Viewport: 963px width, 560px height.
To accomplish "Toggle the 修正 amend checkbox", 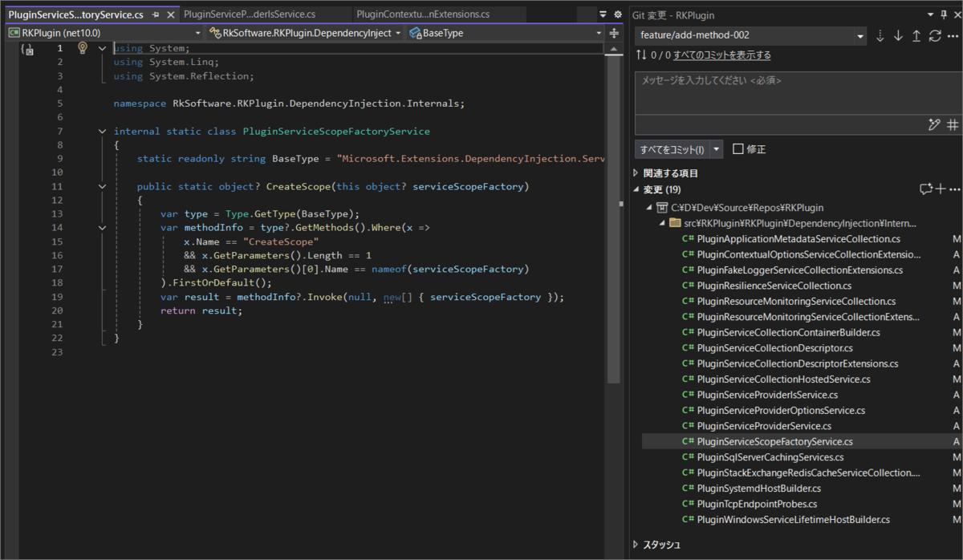I will (738, 149).
